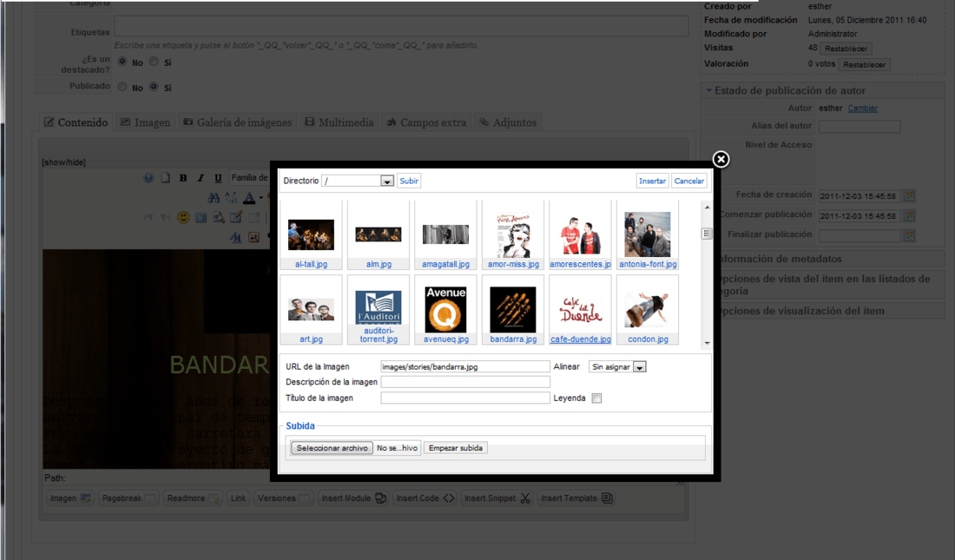The width and height of the screenshot is (955, 560).
Task: Switch to the Contenido tab
Action: click(x=76, y=122)
